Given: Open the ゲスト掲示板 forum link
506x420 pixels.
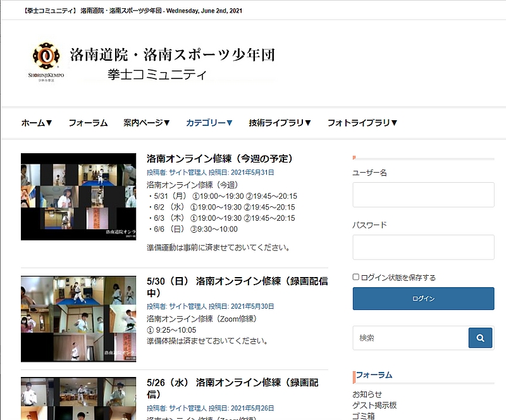Looking at the screenshot, I should [x=374, y=405].
